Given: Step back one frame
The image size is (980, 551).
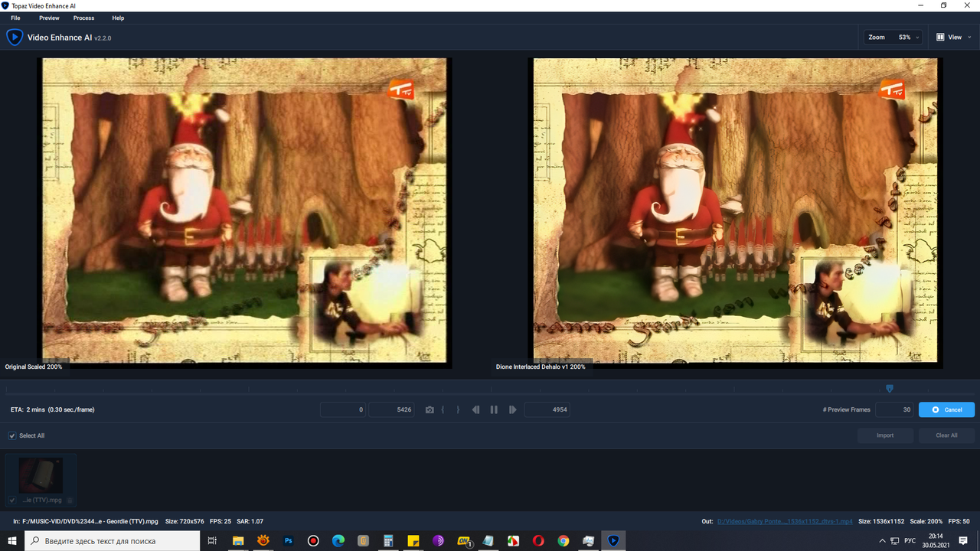Looking at the screenshot, I should tap(475, 410).
